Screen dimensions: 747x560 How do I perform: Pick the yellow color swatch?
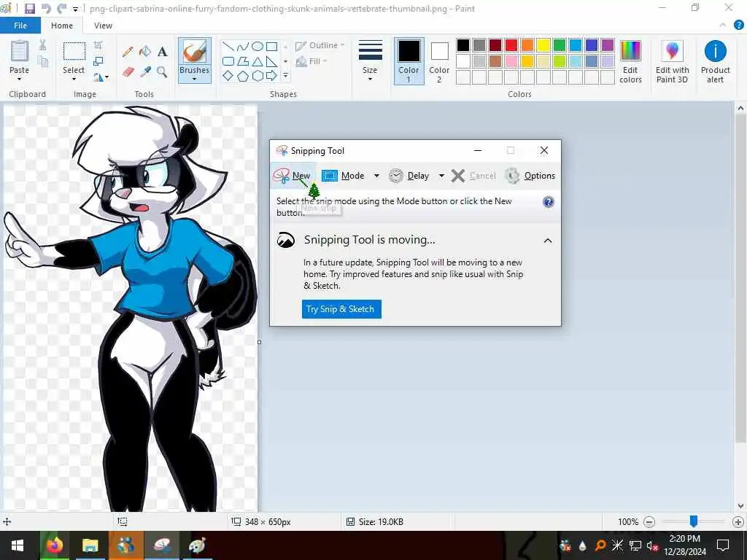(543, 45)
